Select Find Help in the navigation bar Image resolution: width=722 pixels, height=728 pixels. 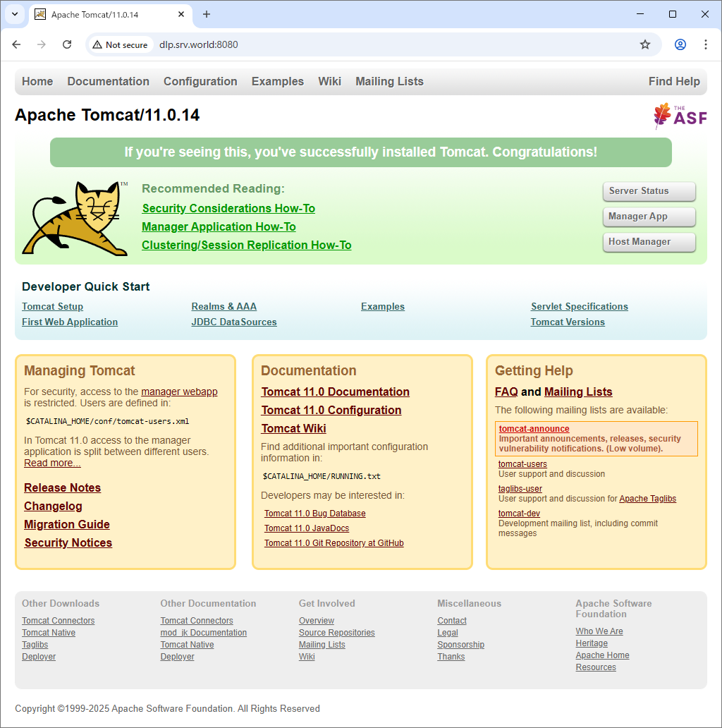pos(673,81)
